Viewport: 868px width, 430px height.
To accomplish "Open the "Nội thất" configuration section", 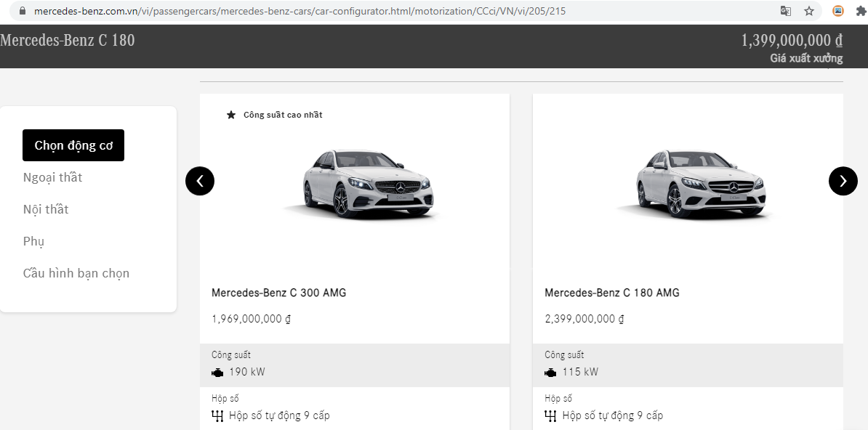I will pyautogui.click(x=46, y=208).
